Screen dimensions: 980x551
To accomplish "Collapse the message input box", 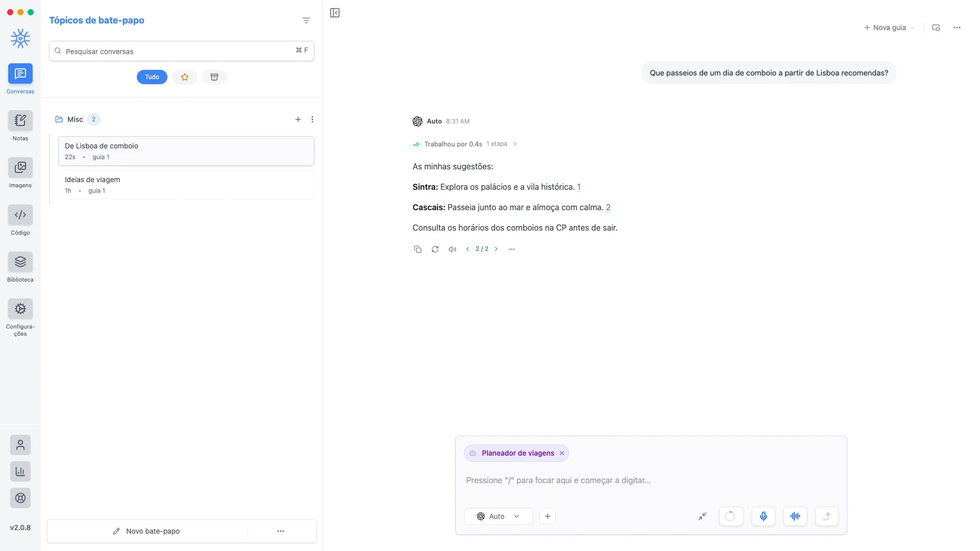I will coord(702,516).
